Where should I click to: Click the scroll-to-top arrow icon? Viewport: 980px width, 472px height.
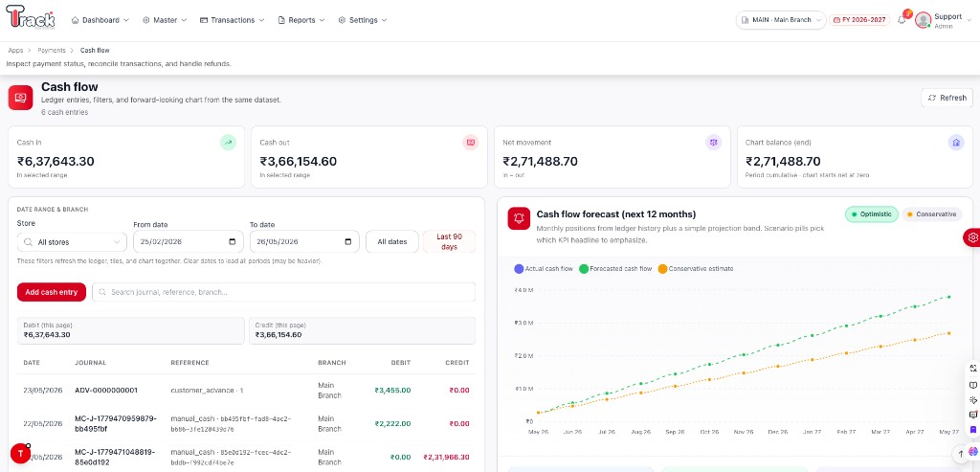point(961,453)
